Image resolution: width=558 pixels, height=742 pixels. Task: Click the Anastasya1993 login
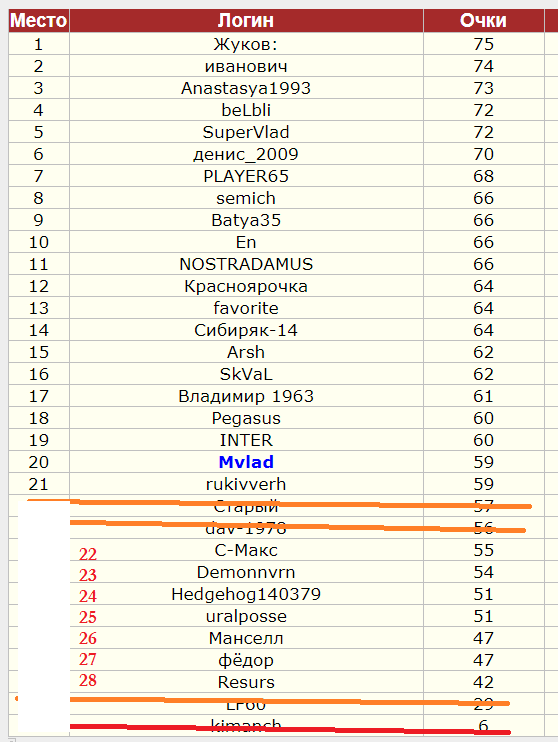point(246,88)
